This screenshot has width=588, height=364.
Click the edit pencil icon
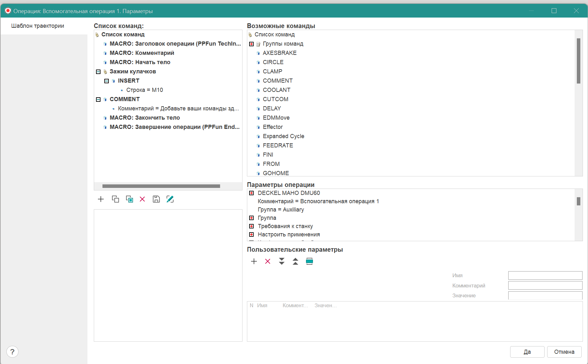170,199
